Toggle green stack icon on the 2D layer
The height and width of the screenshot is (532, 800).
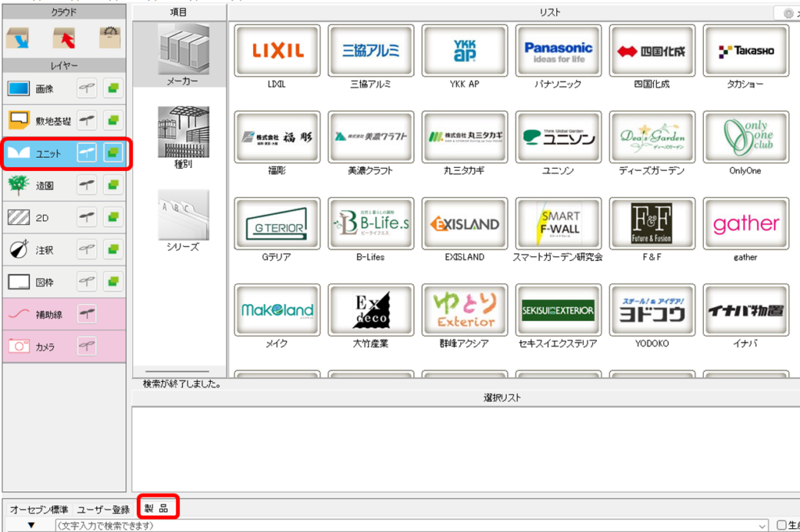pos(114,217)
